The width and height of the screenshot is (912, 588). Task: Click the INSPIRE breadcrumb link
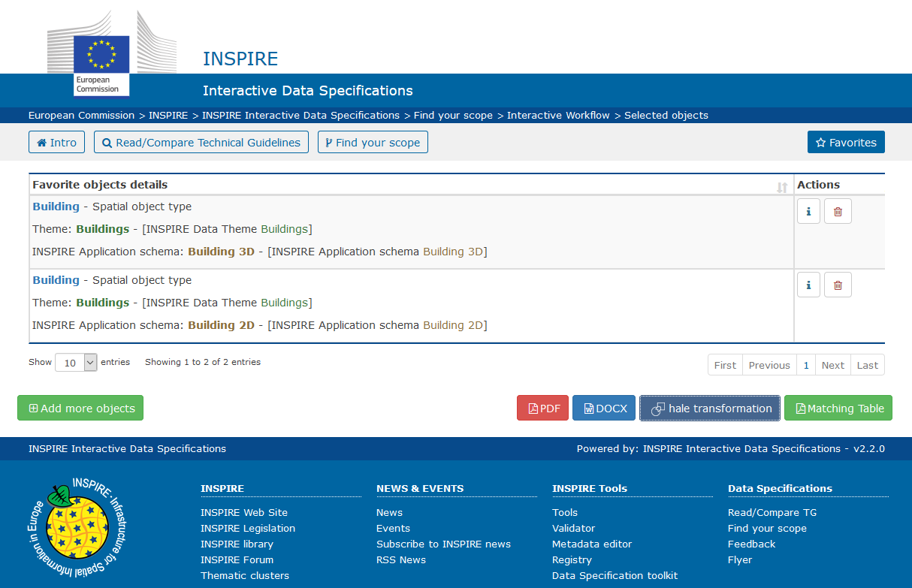(168, 115)
